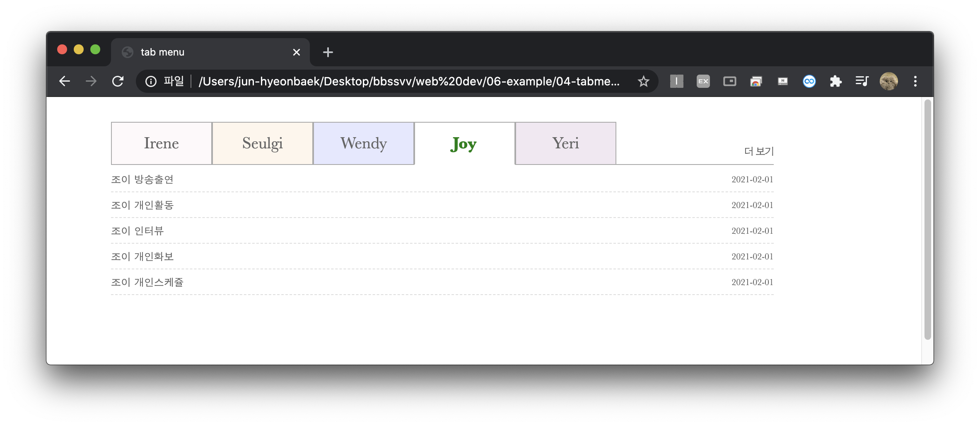This screenshot has height=426, width=980.
Task: Open the 조이 인터뷰 post
Action: click(x=137, y=231)
